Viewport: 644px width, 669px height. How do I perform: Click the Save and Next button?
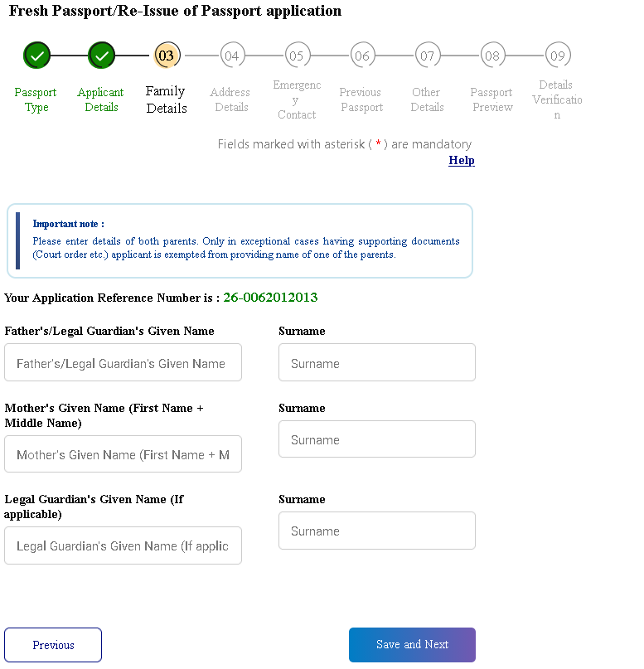(x=412, y=645)
